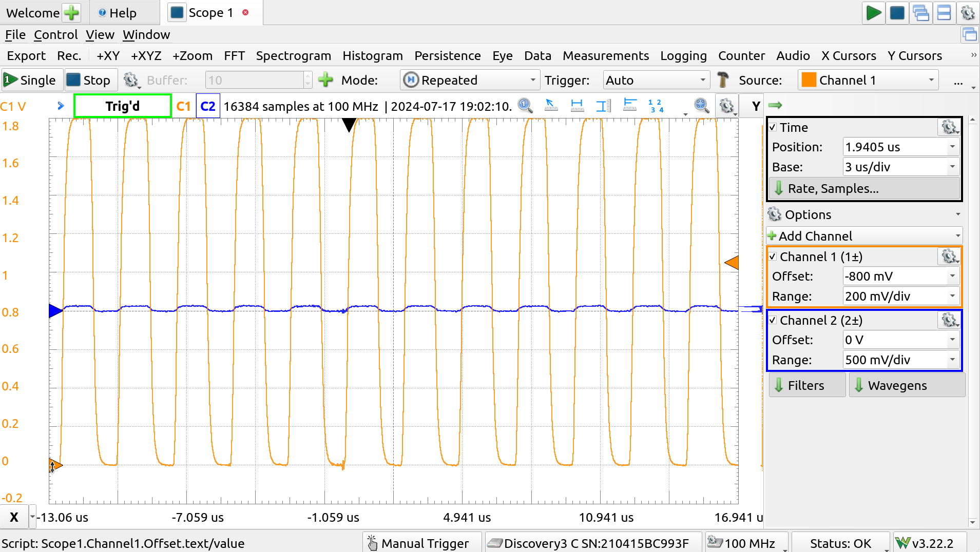The image size is (980, 552).
Task: Click the zoom-to-fit magnifier icon
Action: [x=701, y=106]
